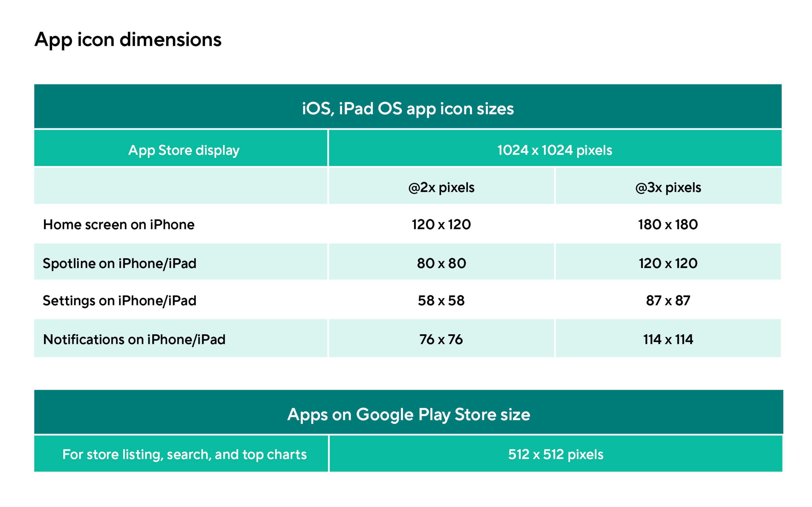Click the 80 x 80 value
Image resolution: width=812 pixels, height=507 pixels.
pyautogui.click(x=441, y=264)
